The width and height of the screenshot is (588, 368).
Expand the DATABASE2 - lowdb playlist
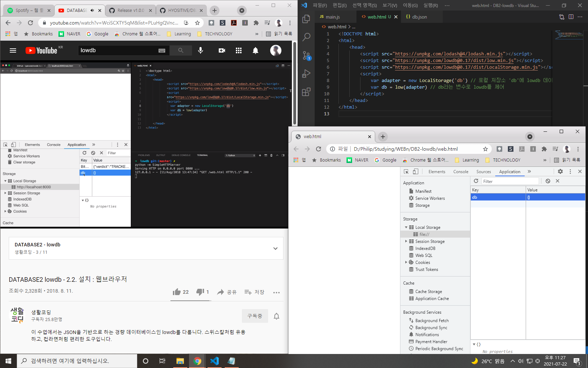tap(275, 248)
